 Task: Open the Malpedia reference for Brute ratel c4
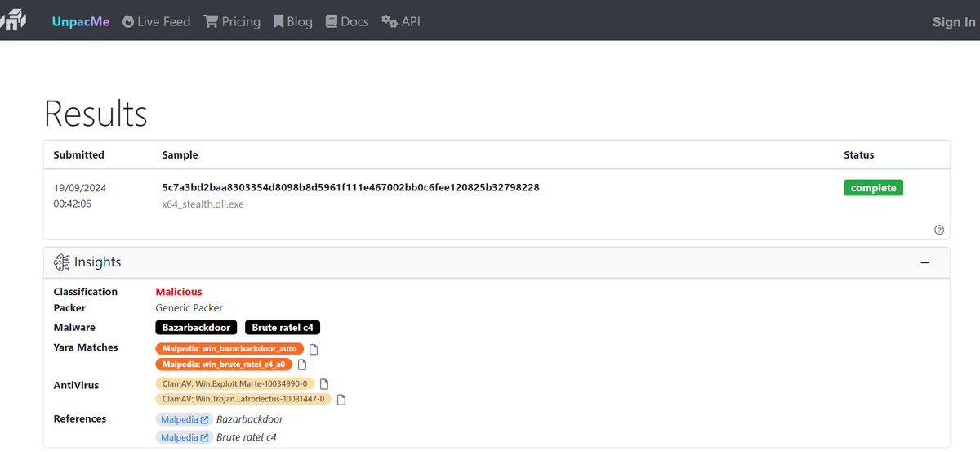click(184, 437)
